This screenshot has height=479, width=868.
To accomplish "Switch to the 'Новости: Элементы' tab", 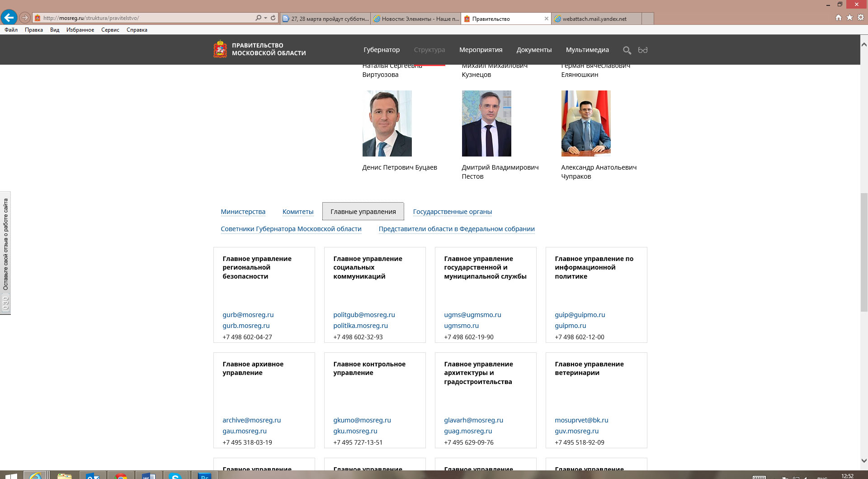I will (x=416, y=19).
